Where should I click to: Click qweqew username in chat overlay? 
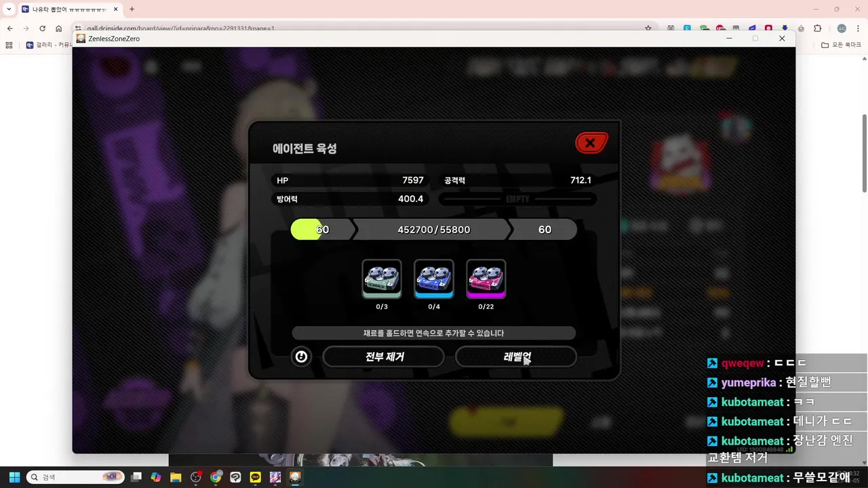coord(743,363)
